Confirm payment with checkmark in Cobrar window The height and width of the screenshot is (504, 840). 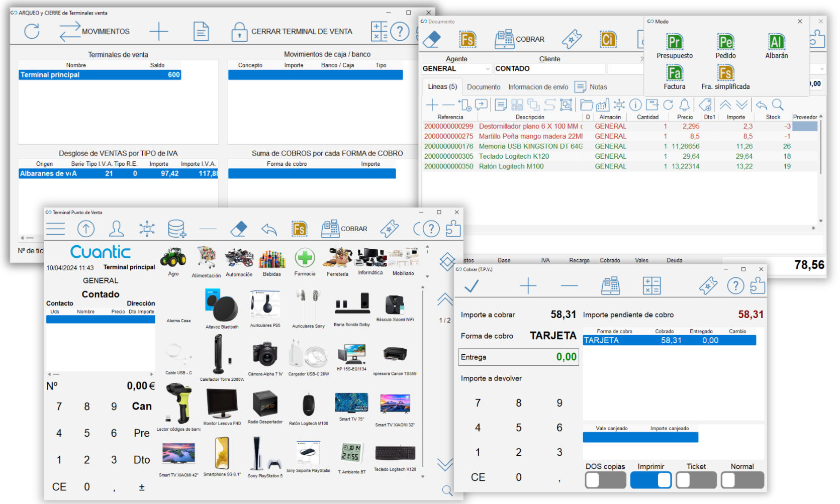pyautogui.click(x=472, y=286)
